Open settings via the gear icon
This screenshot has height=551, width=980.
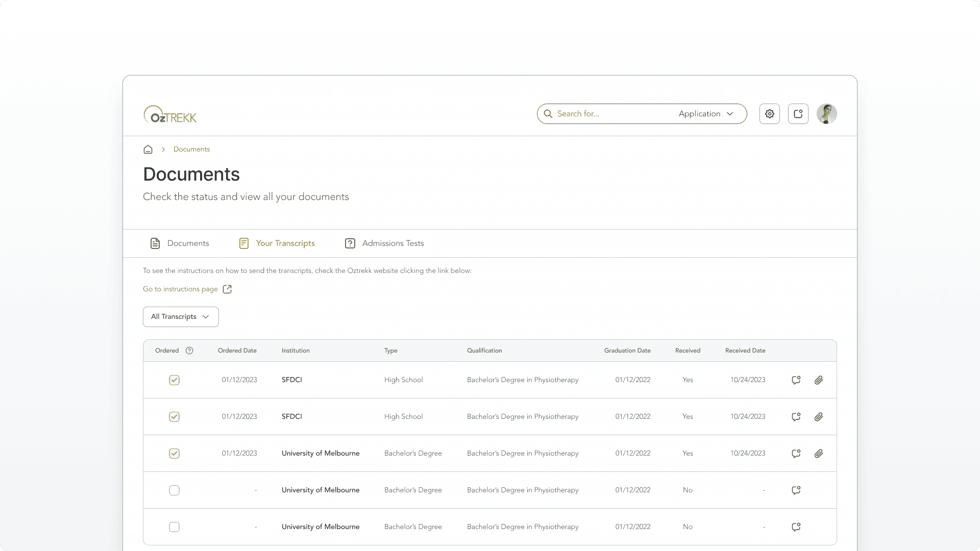pyautogui.click(x=769, y=114)
